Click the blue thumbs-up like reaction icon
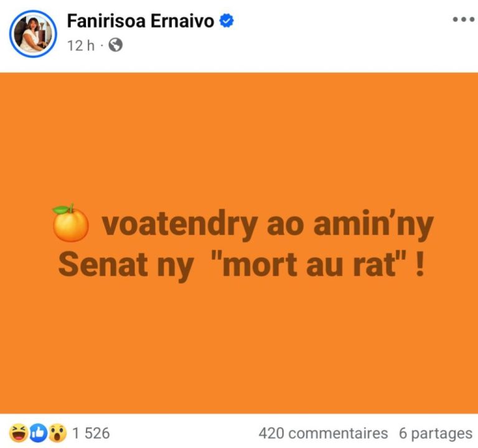 tap(38, 433)
